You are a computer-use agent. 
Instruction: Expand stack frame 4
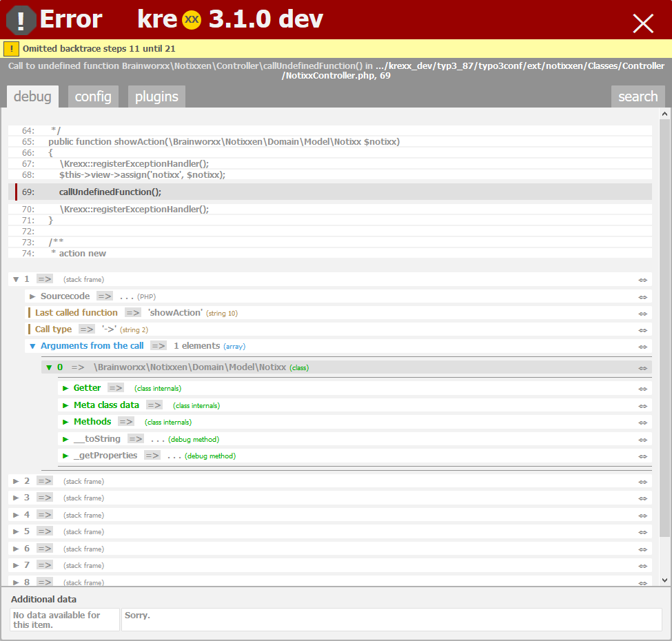(x=16, y=515)
